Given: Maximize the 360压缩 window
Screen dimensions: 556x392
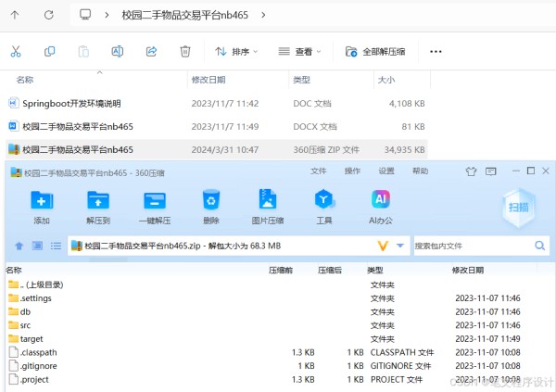Looking at the screenshot, I should 531,171.
